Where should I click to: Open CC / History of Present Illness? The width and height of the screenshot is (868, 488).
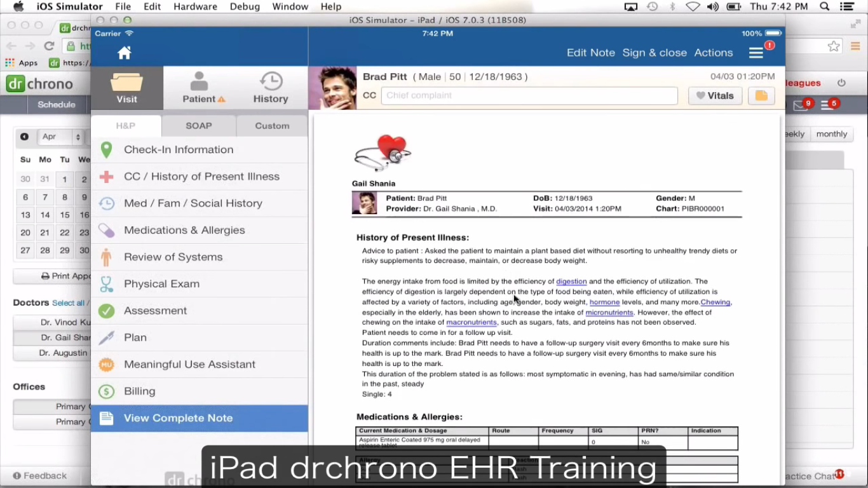(200, 177)
